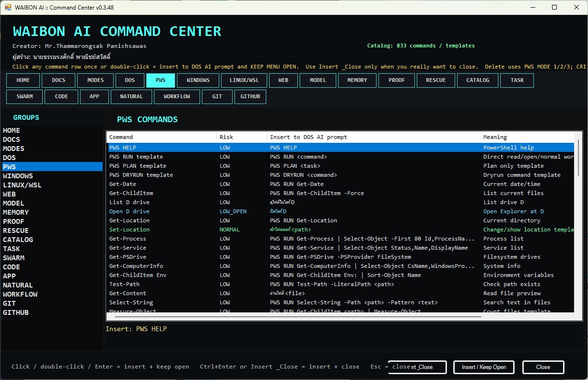Select the WORKFLOW tab button

tap(177, 97)
